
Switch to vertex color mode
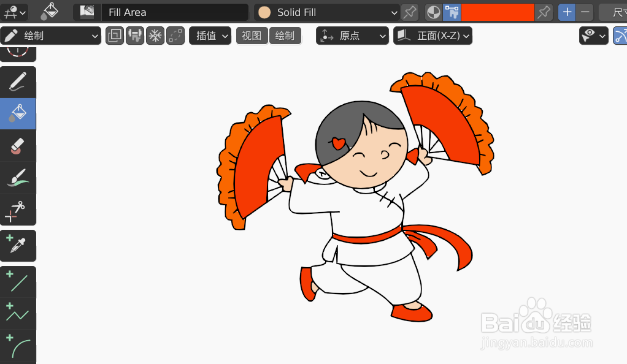click(452, 12)
